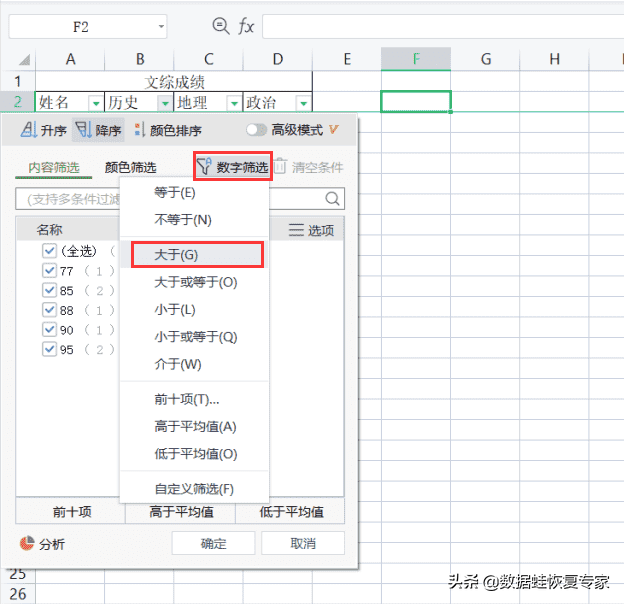This screenshot has width=624, height=604.
Task: Select row 2 header
Action: pyautogui.click(x=18, y=102)
